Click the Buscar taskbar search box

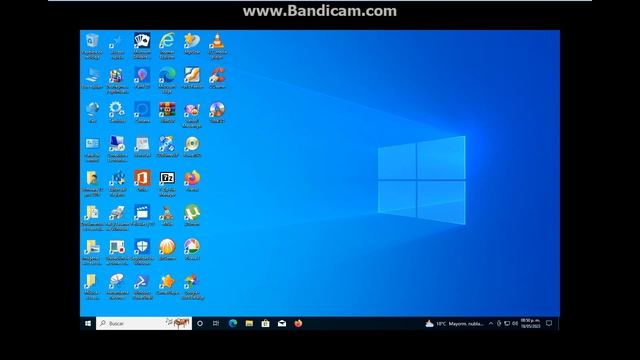click(x=144, y=323)
